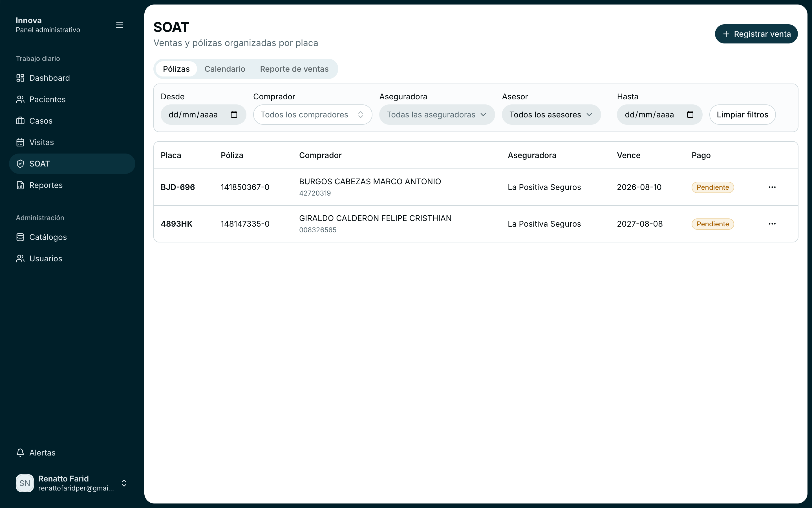Image resolution: width=812 pixels, height=508 pixels.
Task: Open Catálogos under Administración
Action: click(x=72, y=237)
